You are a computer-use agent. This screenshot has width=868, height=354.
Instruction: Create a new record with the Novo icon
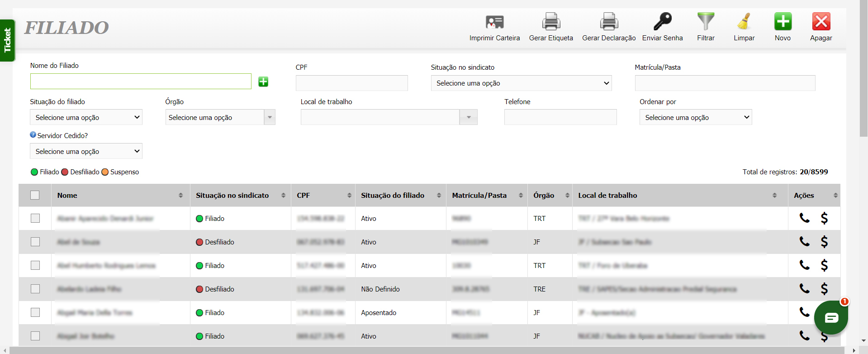click(x=783, y=22)
